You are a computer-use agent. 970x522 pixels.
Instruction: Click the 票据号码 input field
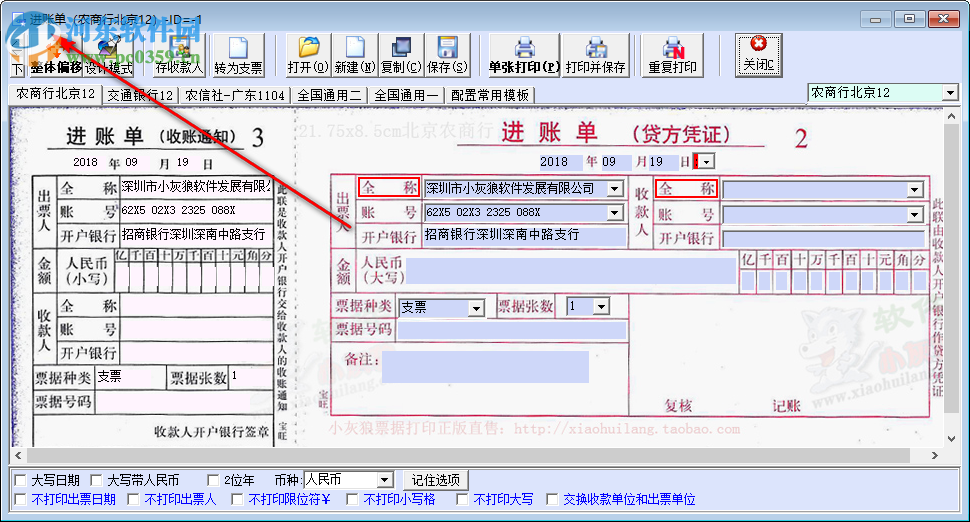(x=512, y=330)
